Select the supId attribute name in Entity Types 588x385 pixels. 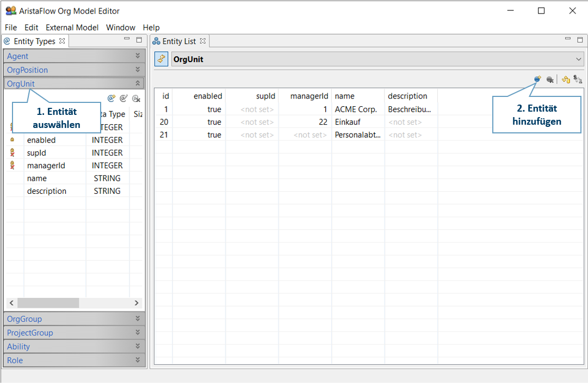click(x=36, y=152)
